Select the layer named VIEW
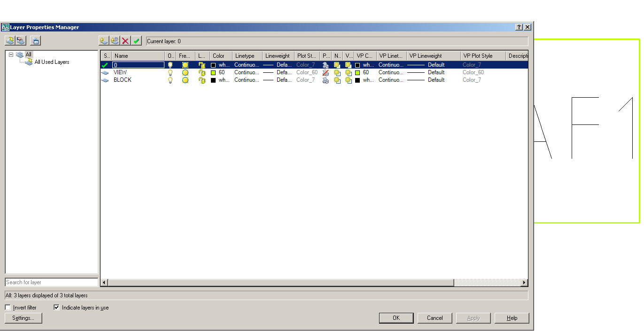The image size is (644, 333). coord(120,73)
